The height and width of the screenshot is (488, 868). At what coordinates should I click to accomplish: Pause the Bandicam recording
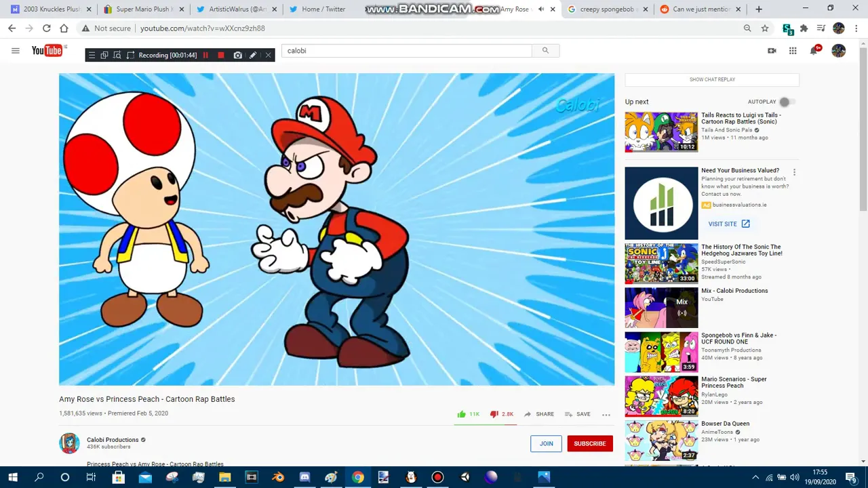[205, 55]
